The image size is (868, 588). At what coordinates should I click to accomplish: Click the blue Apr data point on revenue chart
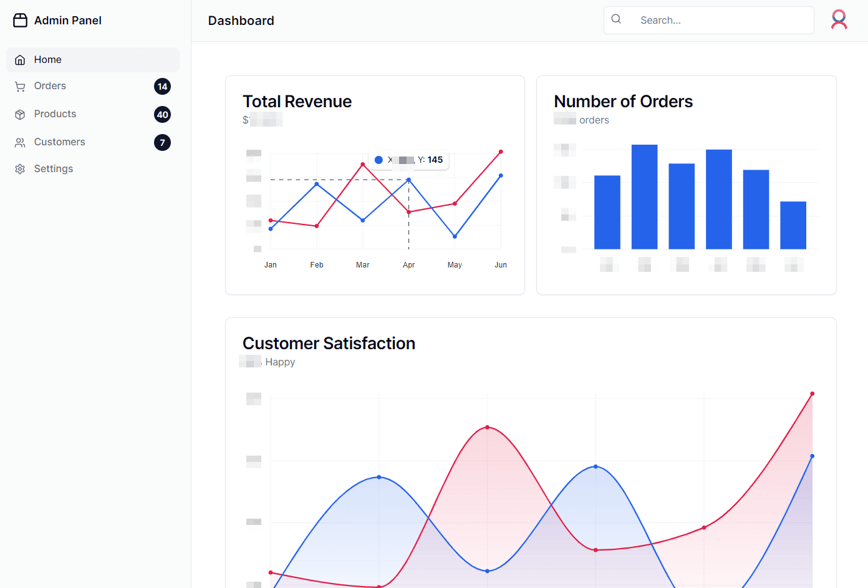(409, 180)
